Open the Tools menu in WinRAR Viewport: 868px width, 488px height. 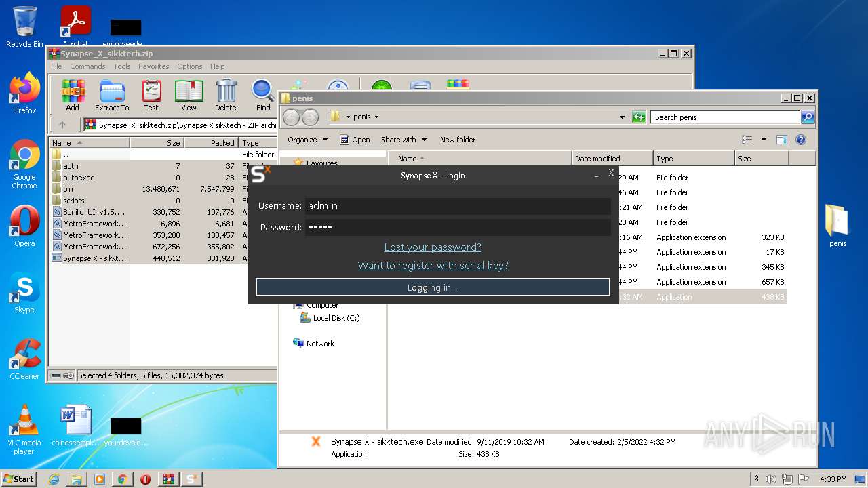click(122, 66)
